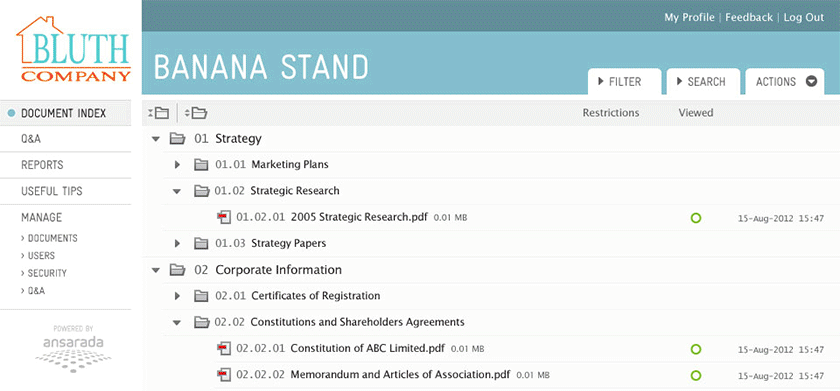Expand the 01.03 Strategy Papers folder
This screenshot has width=840, height=391.
coord(177,244)
